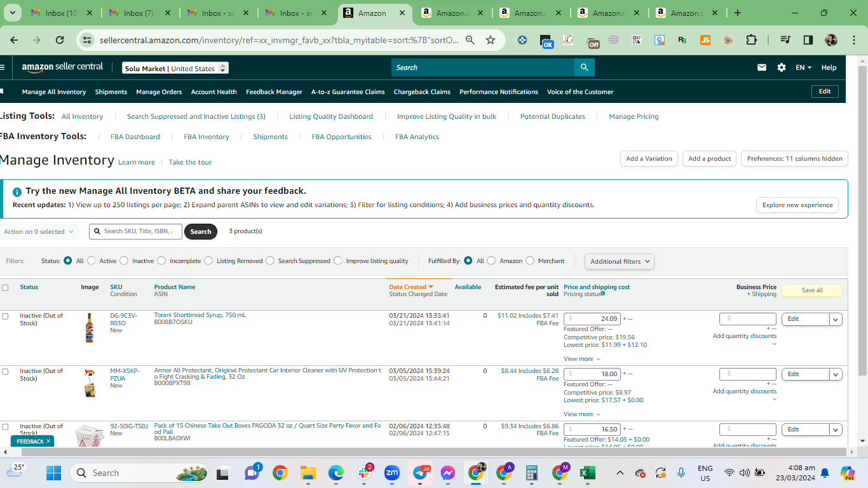Expand View more under the 18.00 price
This screenshot has height=488, width=868.
(582, 414)
